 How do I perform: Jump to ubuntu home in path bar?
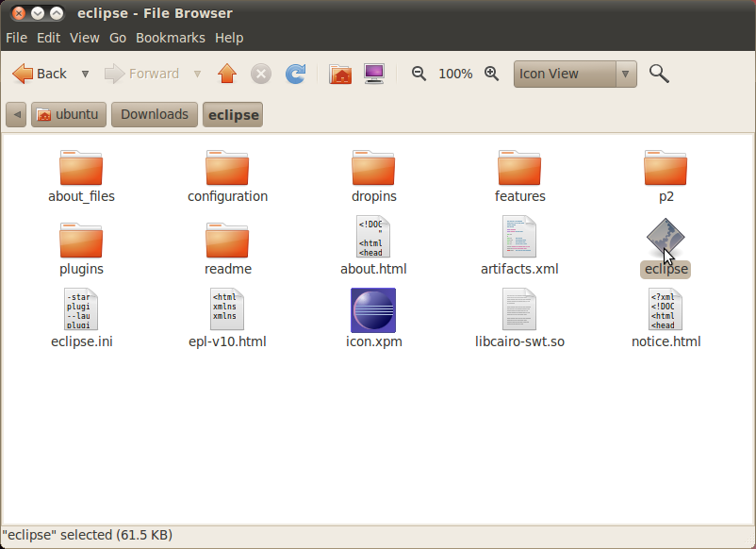click(x=68, y=114)
